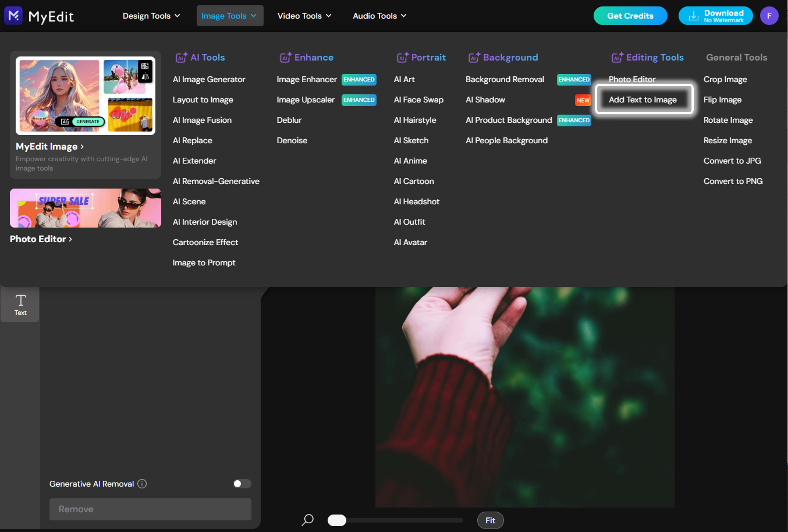Click the AI Tools sparkle icon
The image size is (788, 532).
click(x=181, y=57)
